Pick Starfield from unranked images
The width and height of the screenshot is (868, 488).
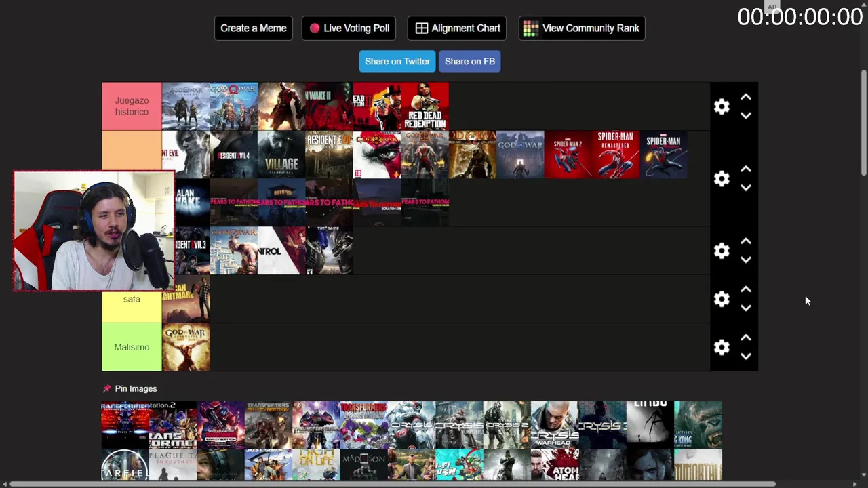(125, 465)
